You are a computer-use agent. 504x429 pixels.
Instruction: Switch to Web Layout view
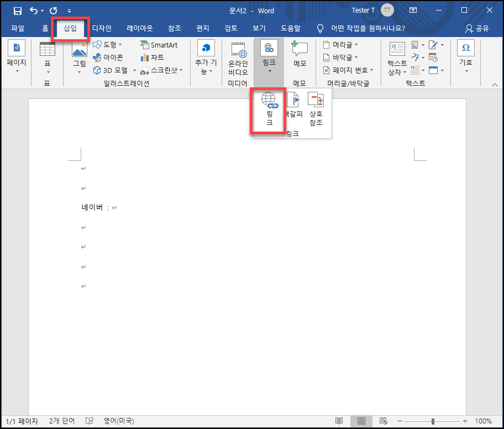pos(383,421)
